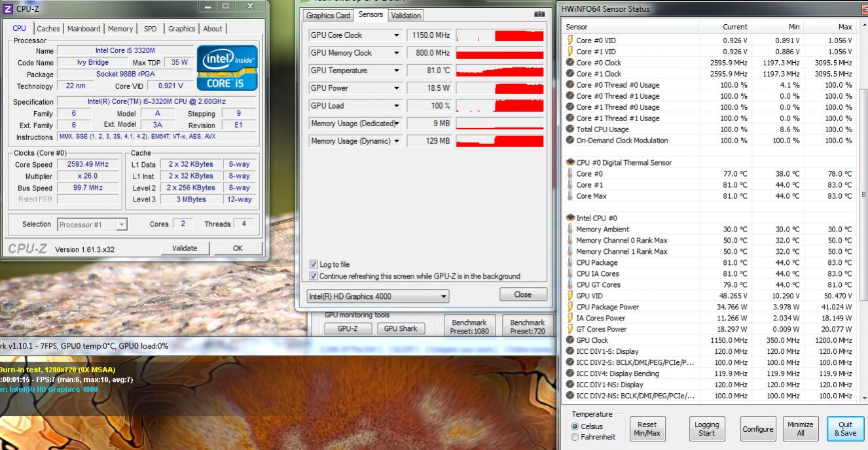Select the Fahrenheit temperature option
Screen dimensions: 868x450
575,437
